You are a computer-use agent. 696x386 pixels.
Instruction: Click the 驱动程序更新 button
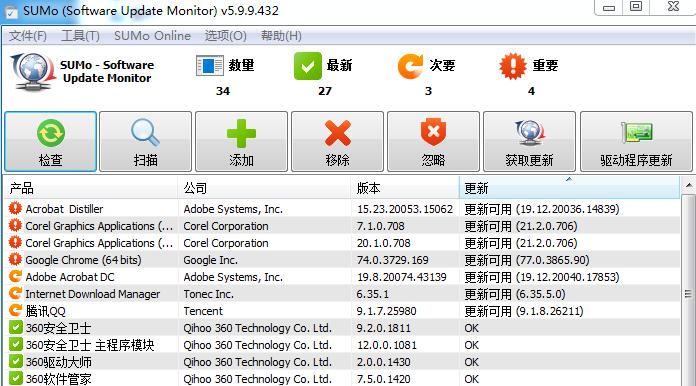(636, 142)
